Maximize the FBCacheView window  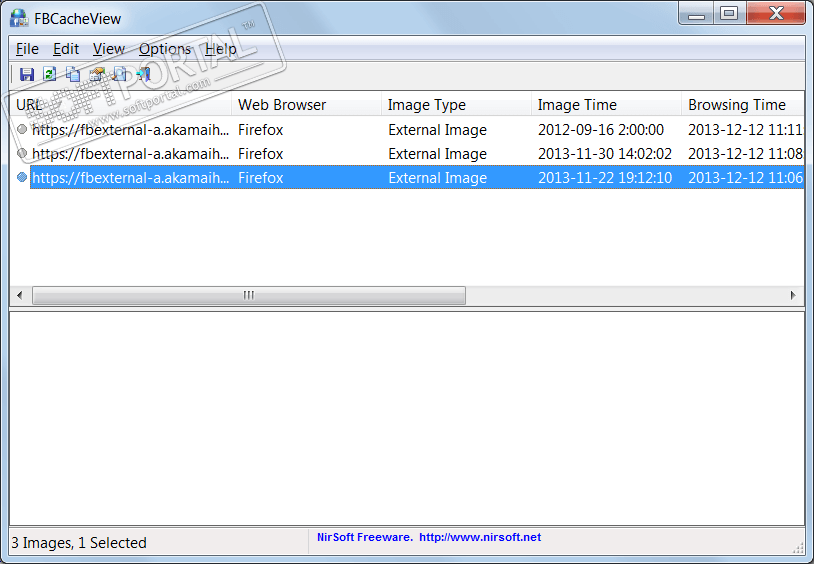click(x=729, y=14)
